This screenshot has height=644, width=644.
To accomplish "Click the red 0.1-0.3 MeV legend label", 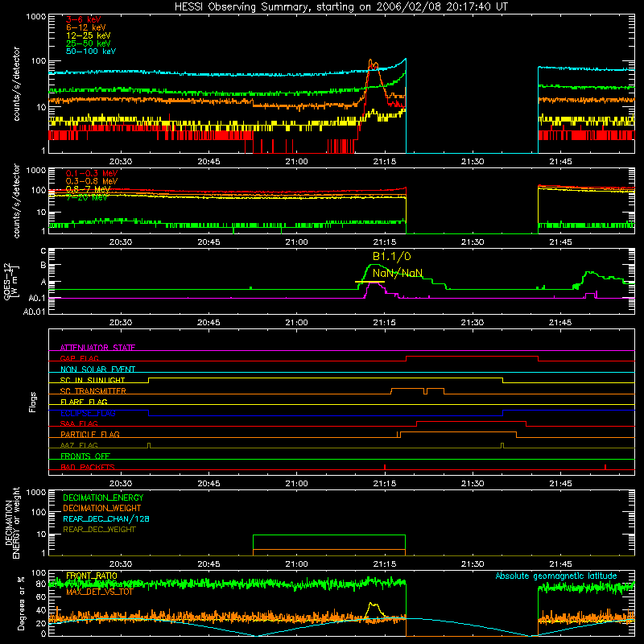I will [x=92, y=173].
